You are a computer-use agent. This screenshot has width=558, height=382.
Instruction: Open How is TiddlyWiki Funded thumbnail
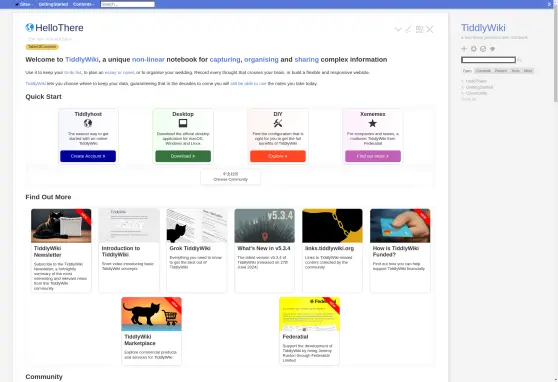pos(400,226)
